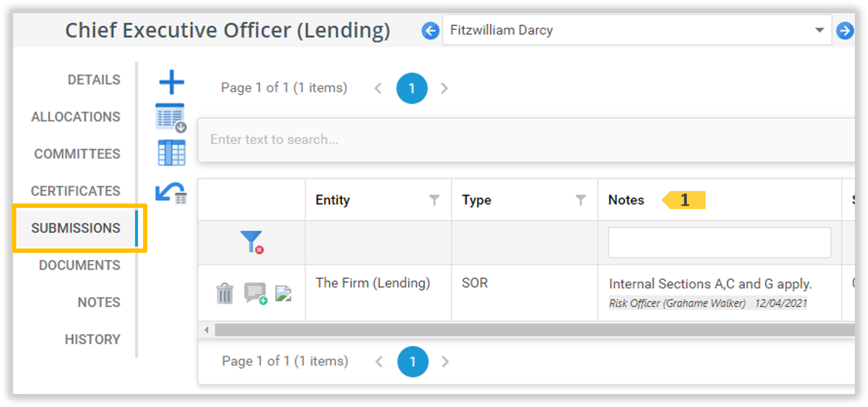This screenshot has width=868, height=407.
Task: Open the Fitzwilliam Darcy dropdown
Action: (x=819, y=30)
